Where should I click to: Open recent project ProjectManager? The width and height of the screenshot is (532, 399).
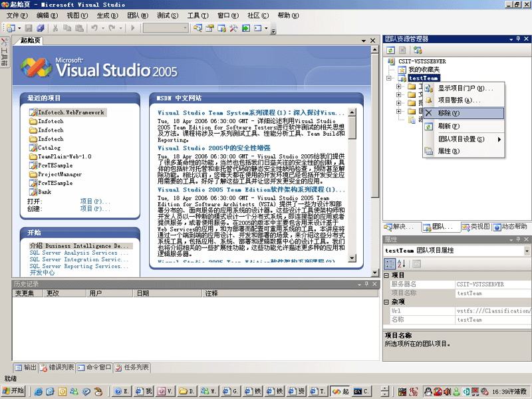point(56,174)
